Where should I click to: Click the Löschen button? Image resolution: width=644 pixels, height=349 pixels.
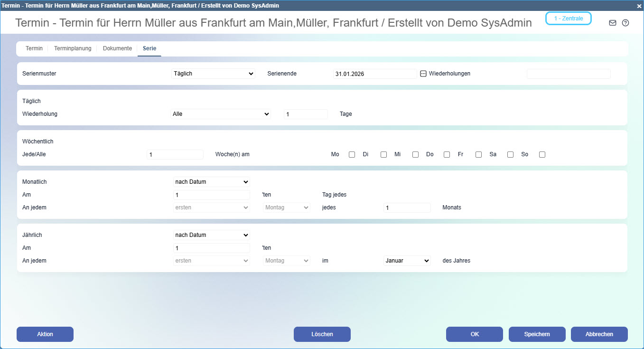322,334
